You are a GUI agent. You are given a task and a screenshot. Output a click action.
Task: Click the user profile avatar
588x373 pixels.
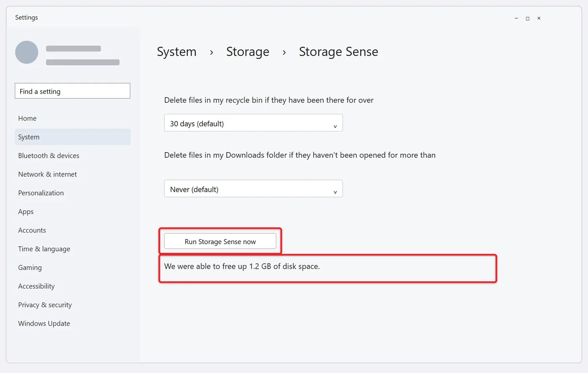[x=27, y=52]
